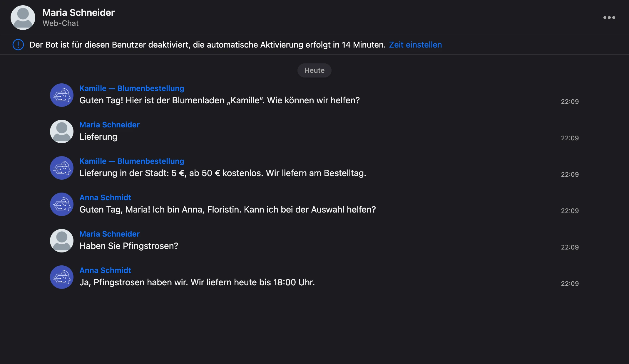Open Anna Schmidt name above Floristin message
Image resolution: width=629 pixels, height=364 pixels.
105,198
